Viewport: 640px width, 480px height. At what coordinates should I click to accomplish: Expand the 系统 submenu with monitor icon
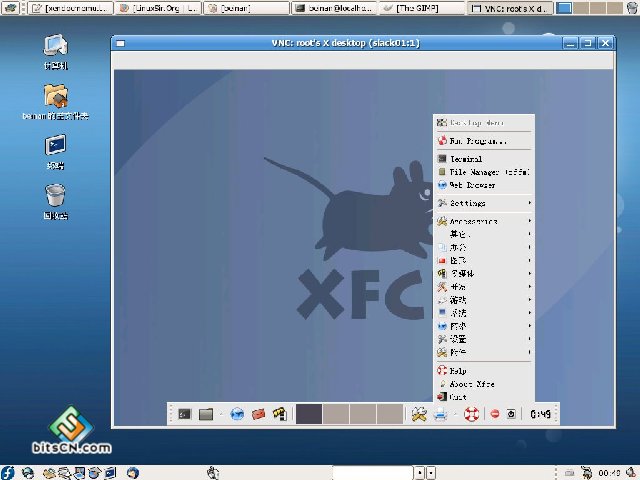tap(484, 313)
